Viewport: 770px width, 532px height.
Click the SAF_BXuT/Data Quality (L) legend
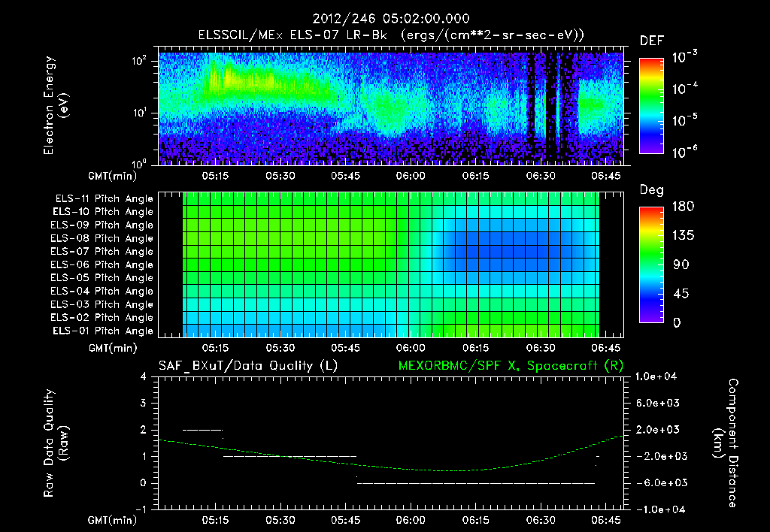click(248, 366)
